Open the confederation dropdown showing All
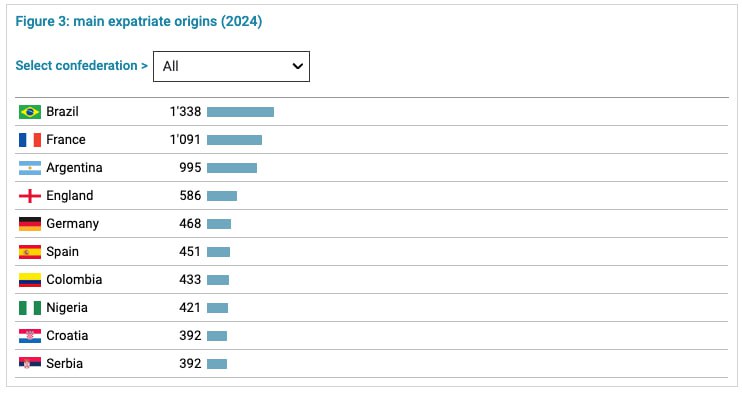 click(x=231, y=66)
